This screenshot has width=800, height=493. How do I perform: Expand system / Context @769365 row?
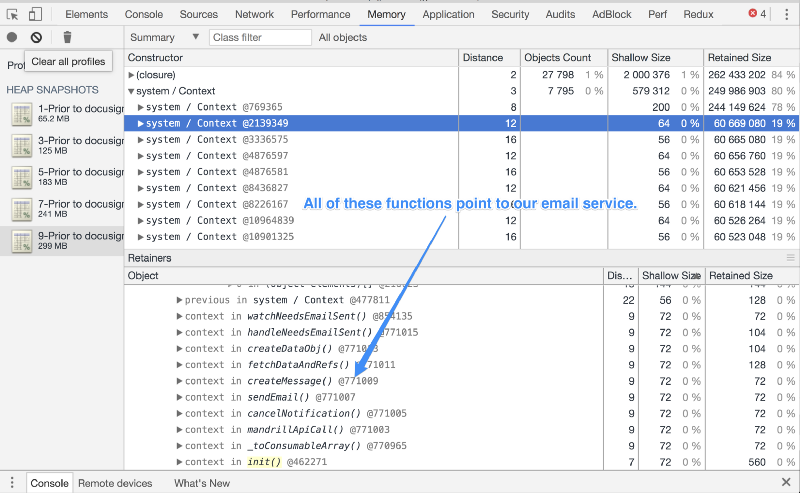pos(141,107)
